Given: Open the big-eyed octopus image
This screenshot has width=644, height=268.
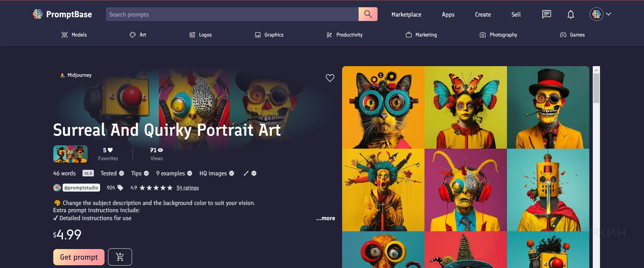Looking at the screenshot, I should tap(383, 250).
